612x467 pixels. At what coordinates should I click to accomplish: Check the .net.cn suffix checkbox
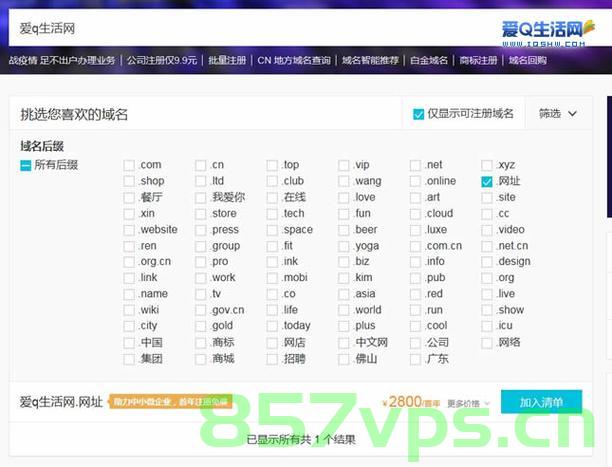click(487, 246)
